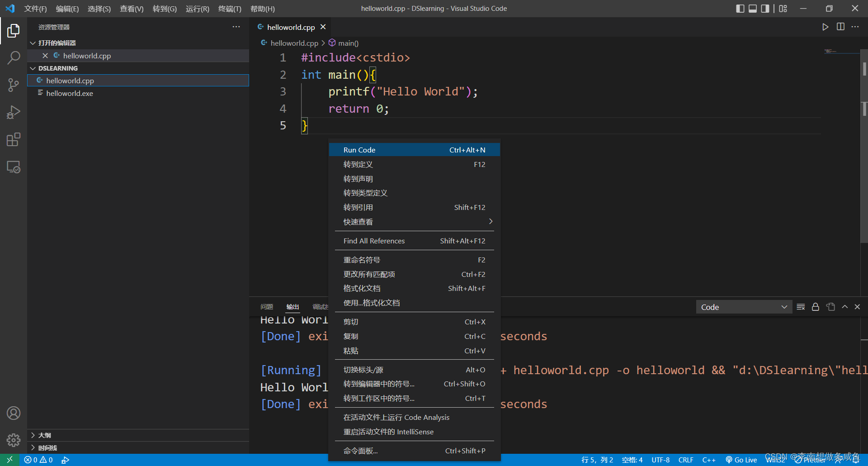Expand the 时间线 timeline section
The height and width of the screenshot is (466, 868).
[138, 448]
